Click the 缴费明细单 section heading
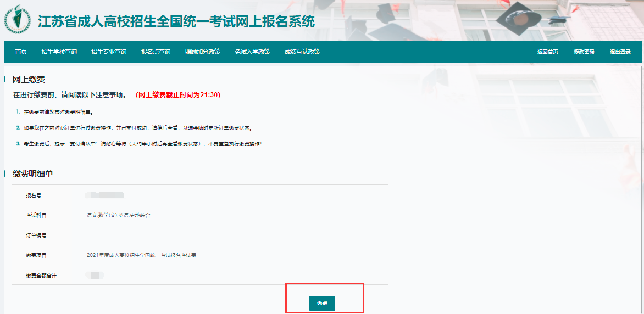 coord(32,174)
